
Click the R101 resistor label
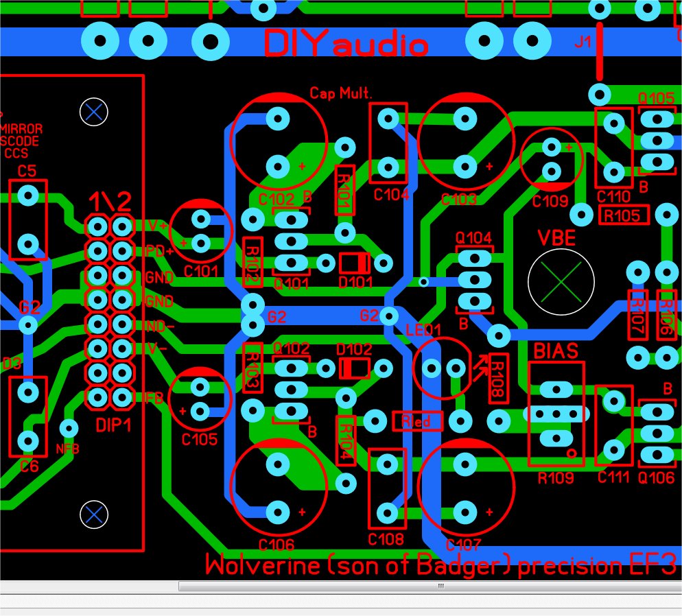pyautogui.click(x=344, y=191)
